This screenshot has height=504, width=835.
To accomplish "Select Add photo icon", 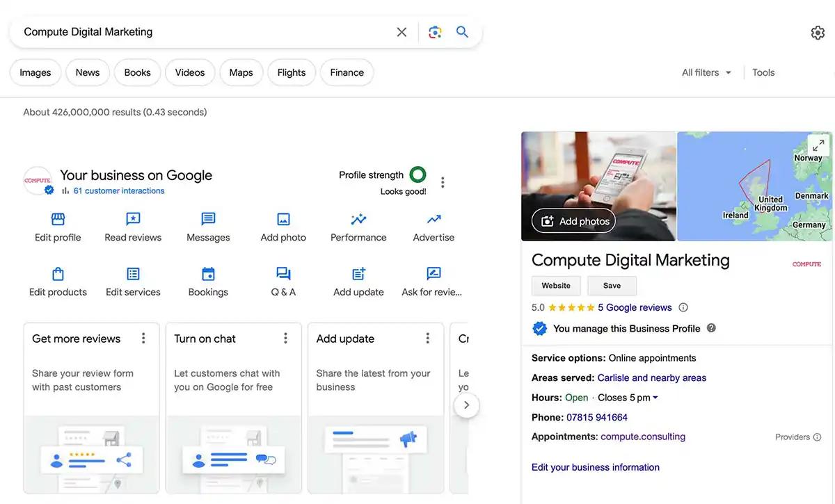I will click(283, 220).
